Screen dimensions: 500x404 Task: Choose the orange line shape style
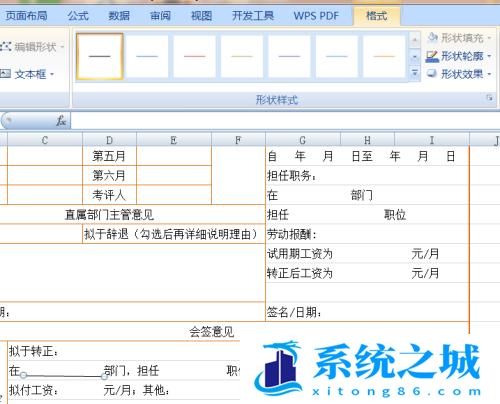point(384,56)
